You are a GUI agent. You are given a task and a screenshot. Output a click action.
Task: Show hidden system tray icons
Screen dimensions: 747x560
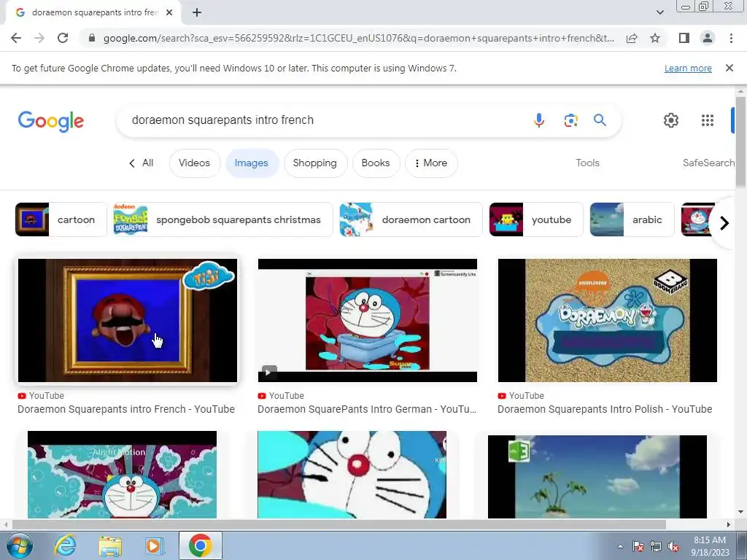pyautogui.click(x=620, y=546)
